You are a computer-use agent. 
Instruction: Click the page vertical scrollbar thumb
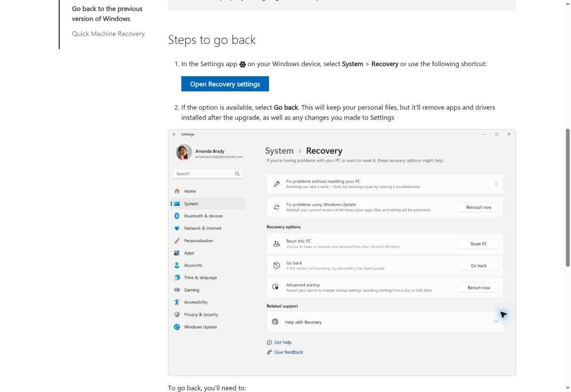click(x=568, y=197)
